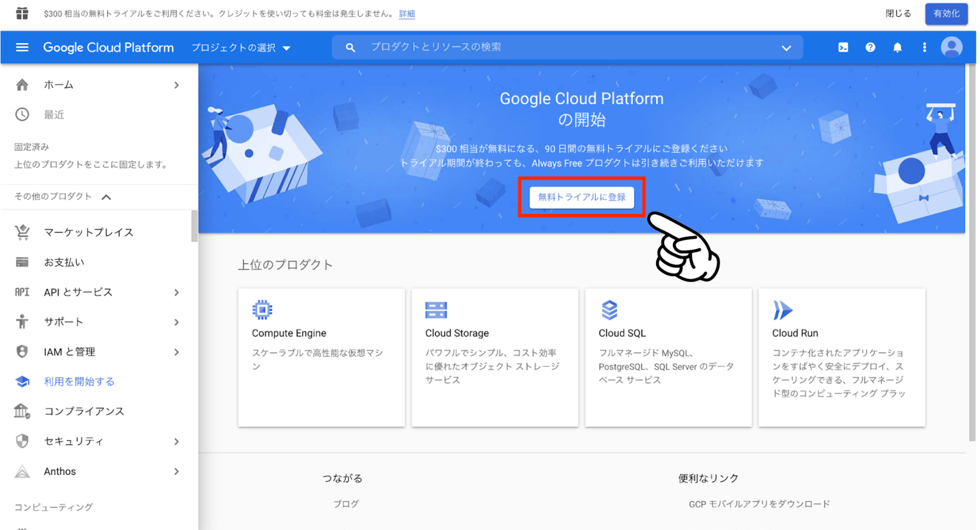Open the プロジェクトの選択 dropdown
This screenshot has width=980, height=530.
(241, 48)
